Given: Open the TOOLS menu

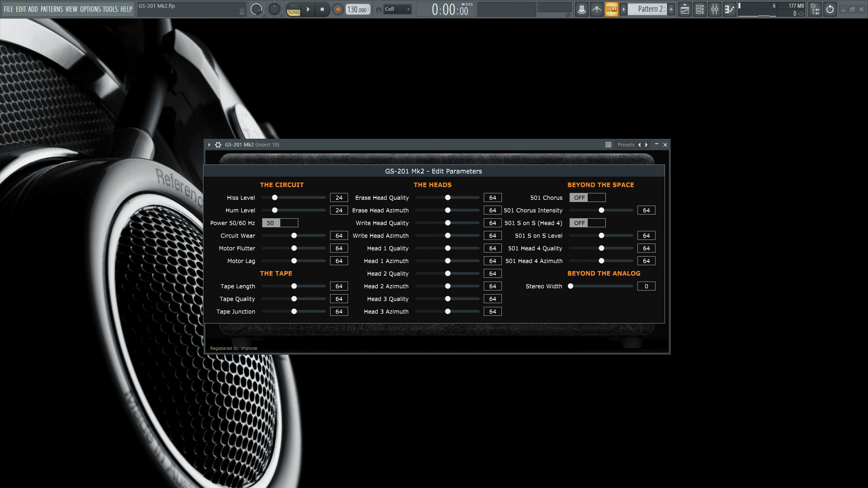Looking at the screenshot, I should coord(110,9).
